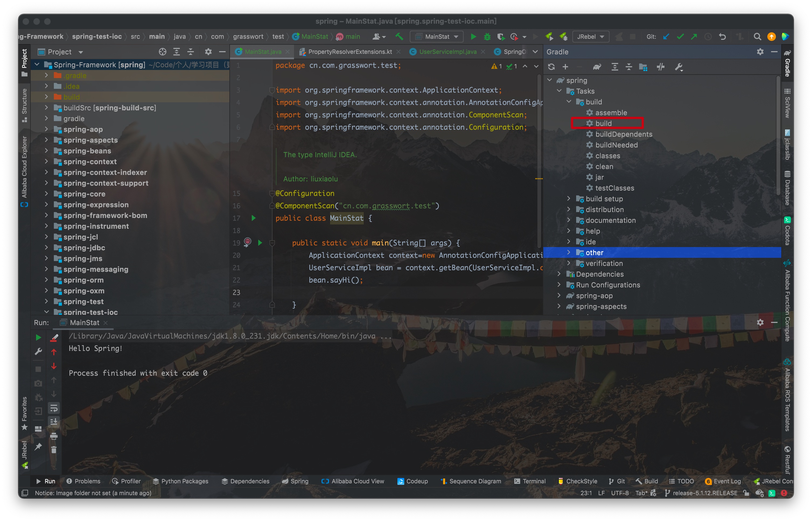
Task: Click the Select Opened File target icon
Action: click(x=162, y=52)
